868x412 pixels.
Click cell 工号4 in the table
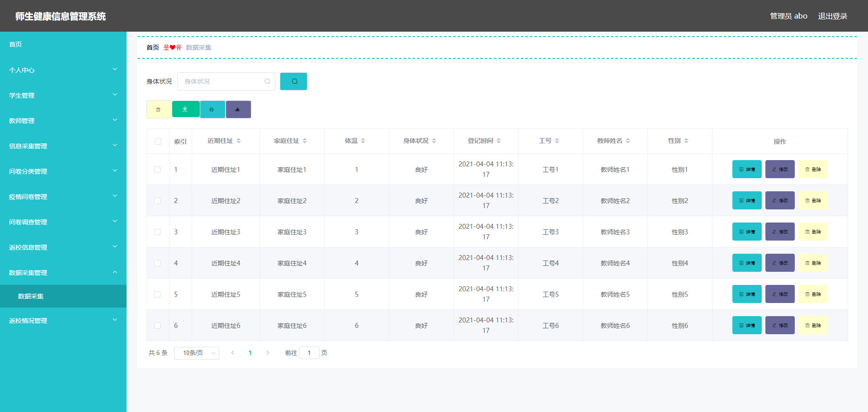551,263
